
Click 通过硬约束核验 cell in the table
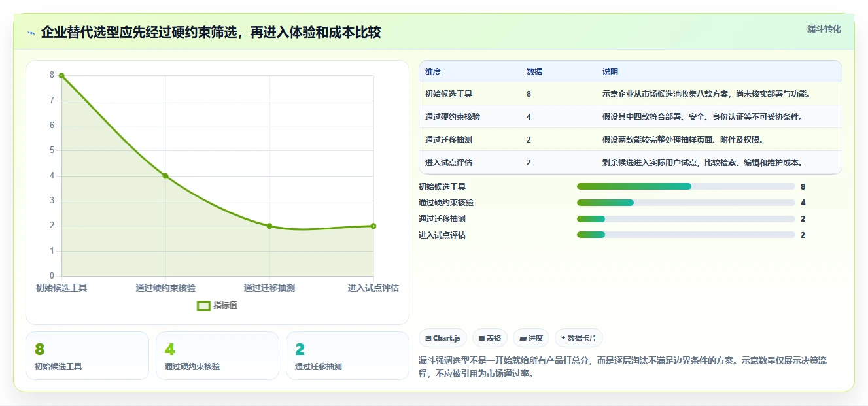(x=453, y=117)
